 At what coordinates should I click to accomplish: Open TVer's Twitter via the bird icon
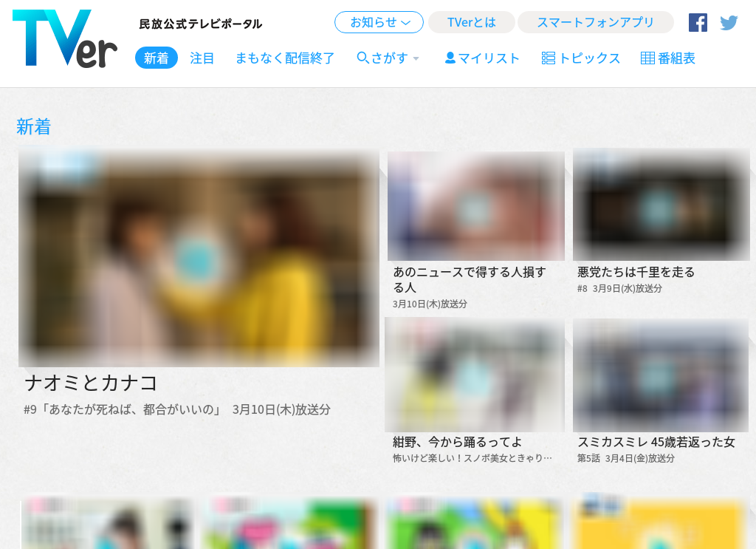point(729,21)
